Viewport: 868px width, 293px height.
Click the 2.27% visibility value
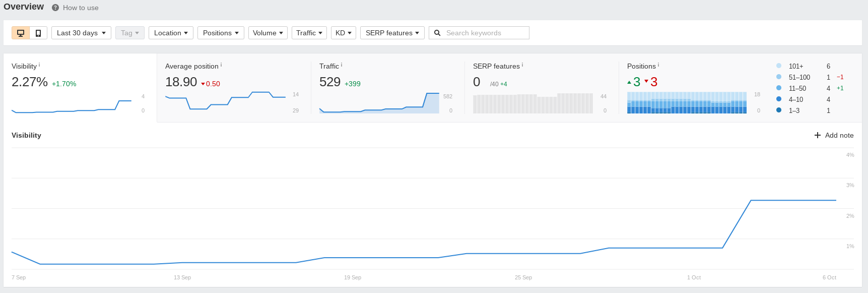30,82
